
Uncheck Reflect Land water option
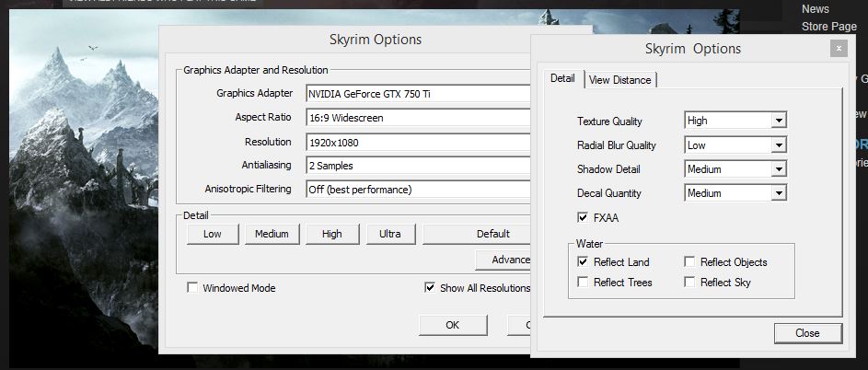[x=583, y=262]
